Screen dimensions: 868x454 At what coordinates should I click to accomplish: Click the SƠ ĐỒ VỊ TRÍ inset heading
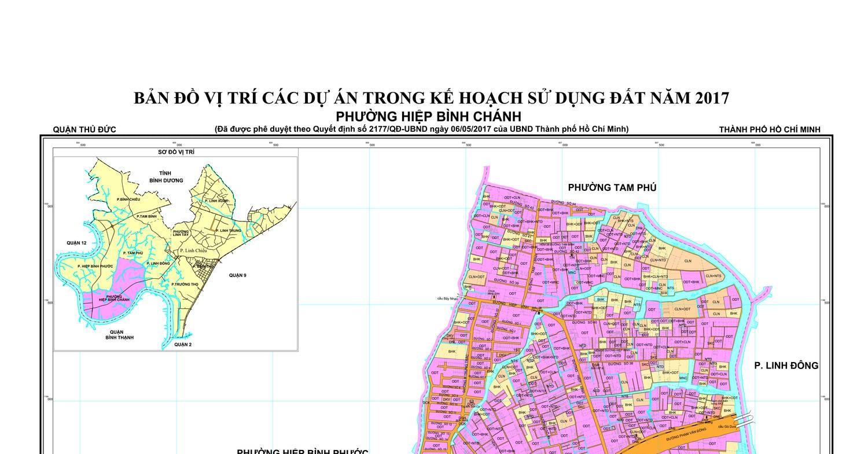tap(176, 152)
